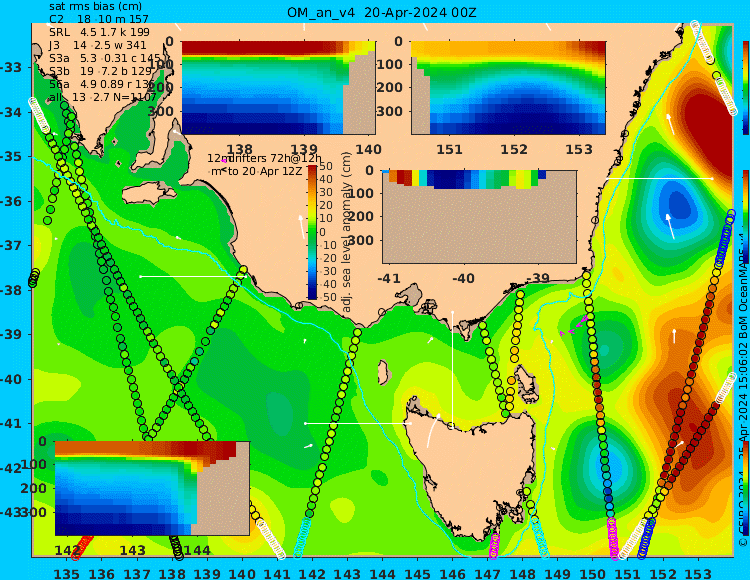Click the -34 latitude axis label

11,112
